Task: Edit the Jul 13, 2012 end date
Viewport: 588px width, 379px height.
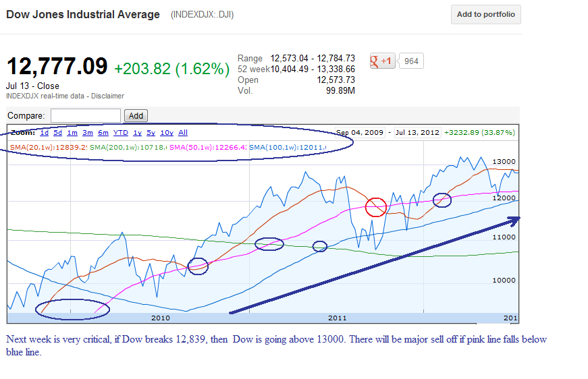Action: click(417, 133)
